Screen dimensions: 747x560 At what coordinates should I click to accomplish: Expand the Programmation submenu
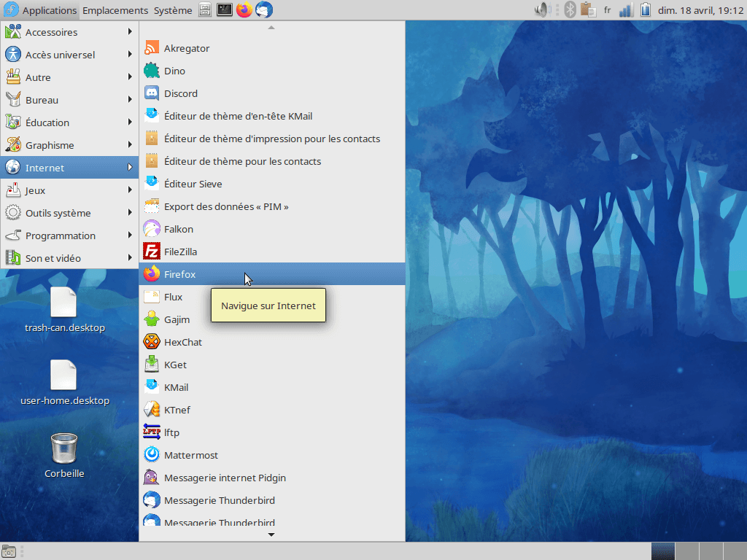point(69,236)
